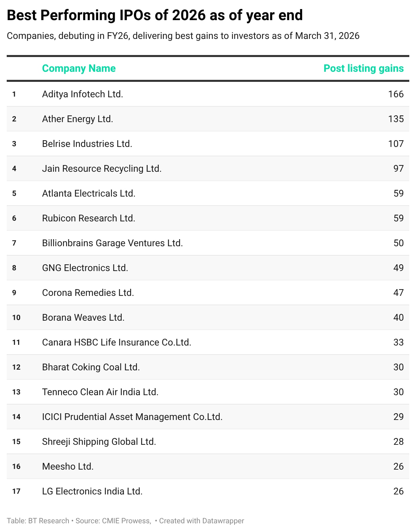Select Tenneco Clean Air India Ltd.

(x=100, y=392)
